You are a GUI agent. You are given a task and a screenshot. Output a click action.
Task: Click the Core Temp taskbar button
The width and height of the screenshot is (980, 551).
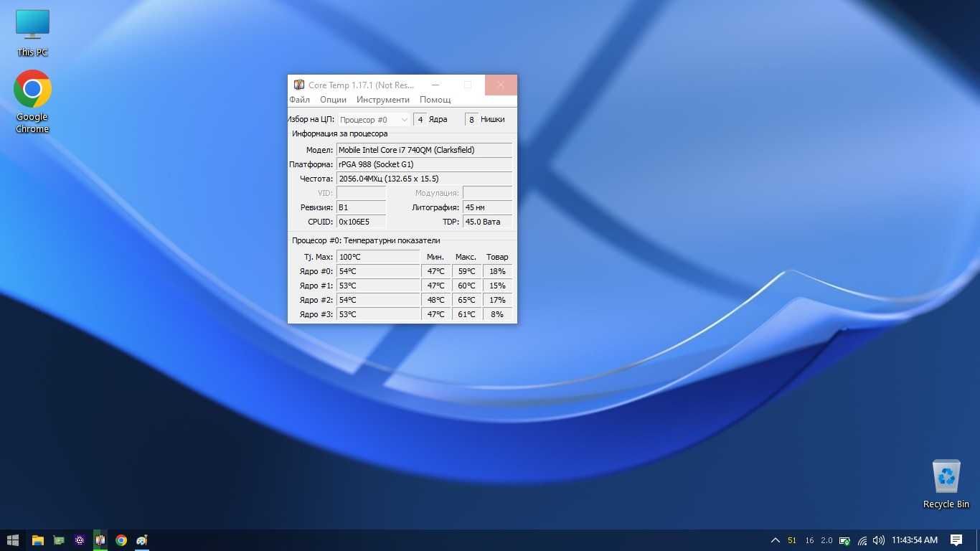click(100, 540)
